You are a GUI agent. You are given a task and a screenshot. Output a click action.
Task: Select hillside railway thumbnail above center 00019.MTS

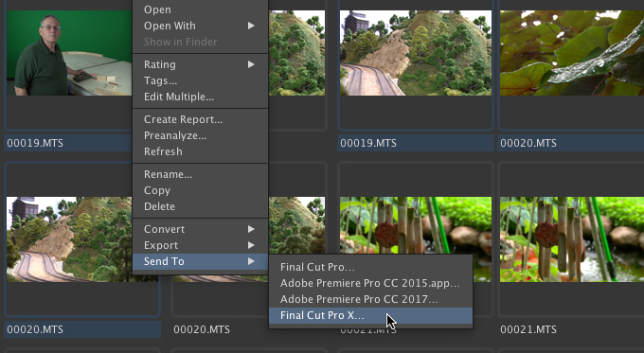click(415, 53)
